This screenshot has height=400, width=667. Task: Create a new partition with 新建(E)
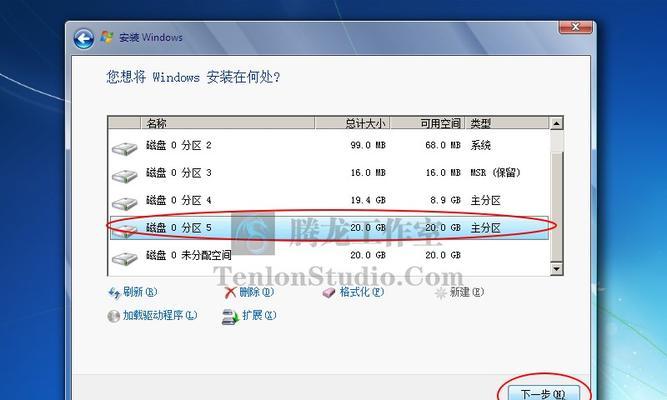pos(467,292)
